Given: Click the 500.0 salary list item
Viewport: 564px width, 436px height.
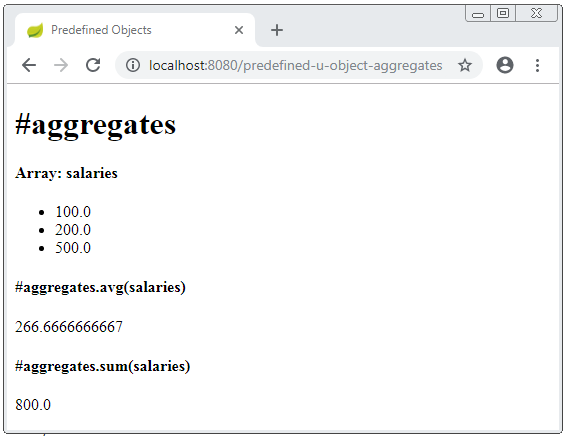Looking at the screenshot, I should click(73, 248).
